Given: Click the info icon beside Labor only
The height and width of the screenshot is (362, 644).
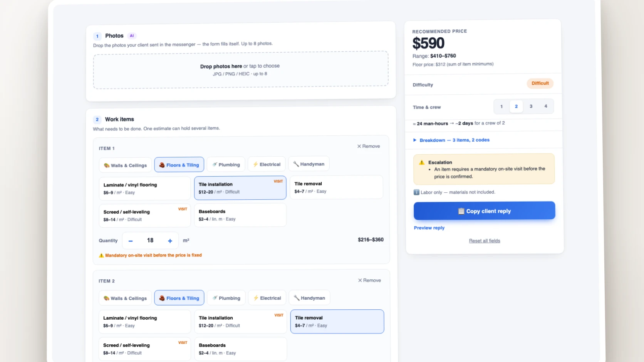Looking at the screenshot, I should coord(416,192).
